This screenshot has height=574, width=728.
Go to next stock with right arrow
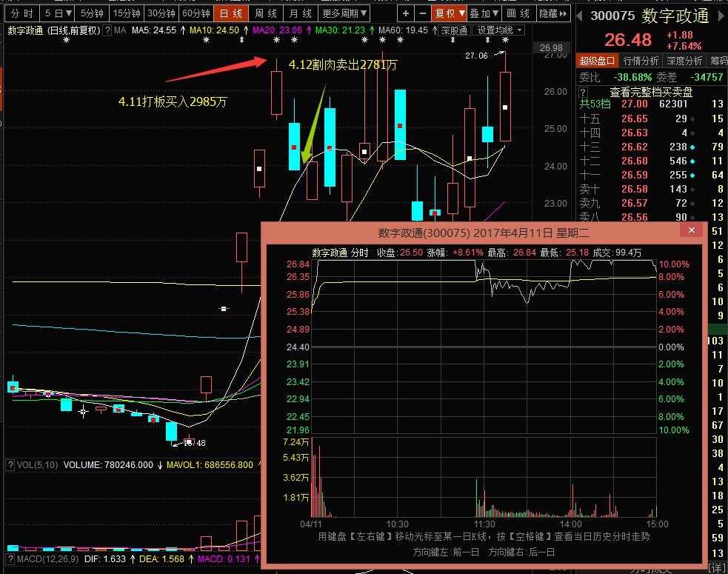[721, 16]
